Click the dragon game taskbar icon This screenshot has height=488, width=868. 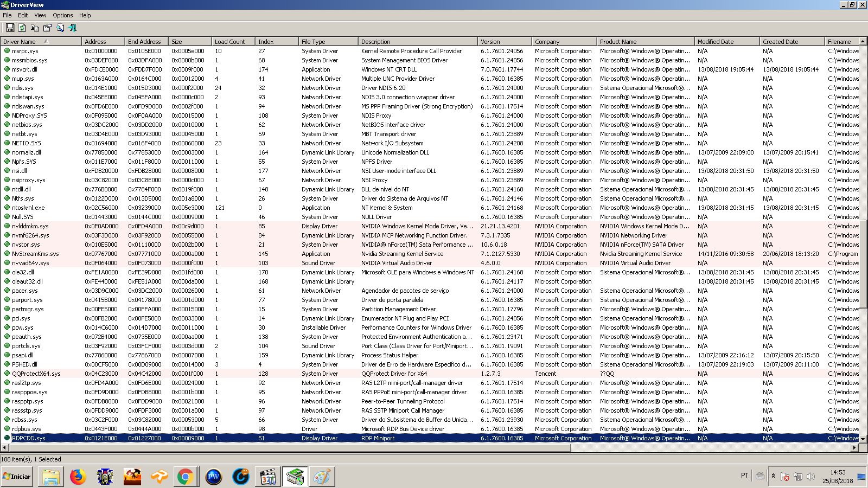click(132, 477)
